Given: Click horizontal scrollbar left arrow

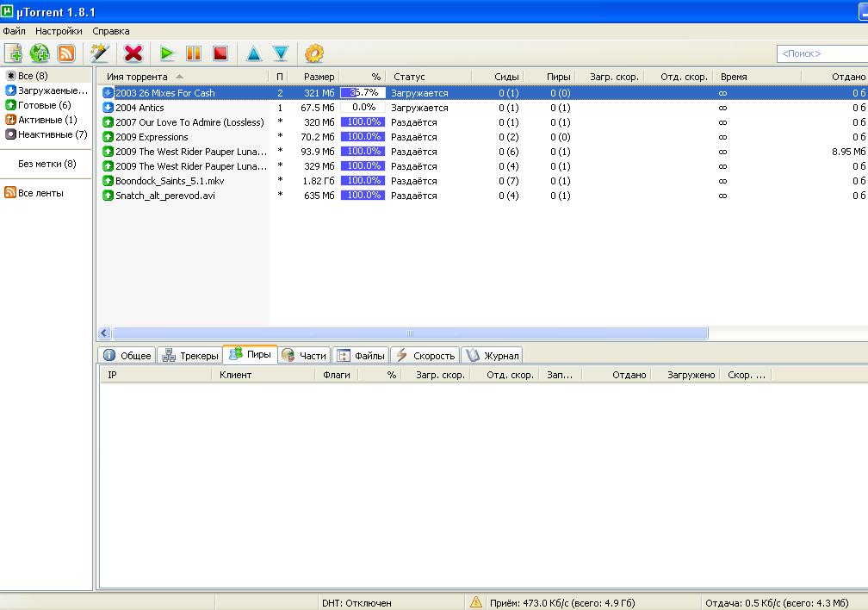Looking at the screenshot, I should point(104,333).
